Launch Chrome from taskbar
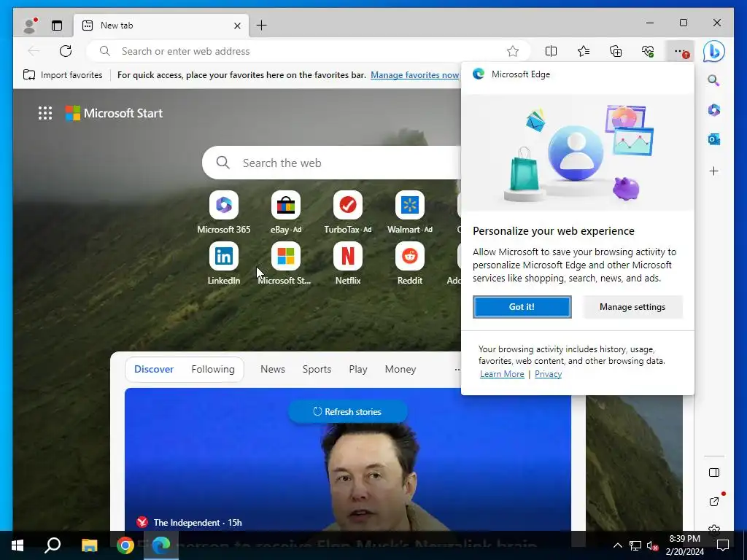The height and width of the screenshot is (560, 747). [x=125, y=545]
